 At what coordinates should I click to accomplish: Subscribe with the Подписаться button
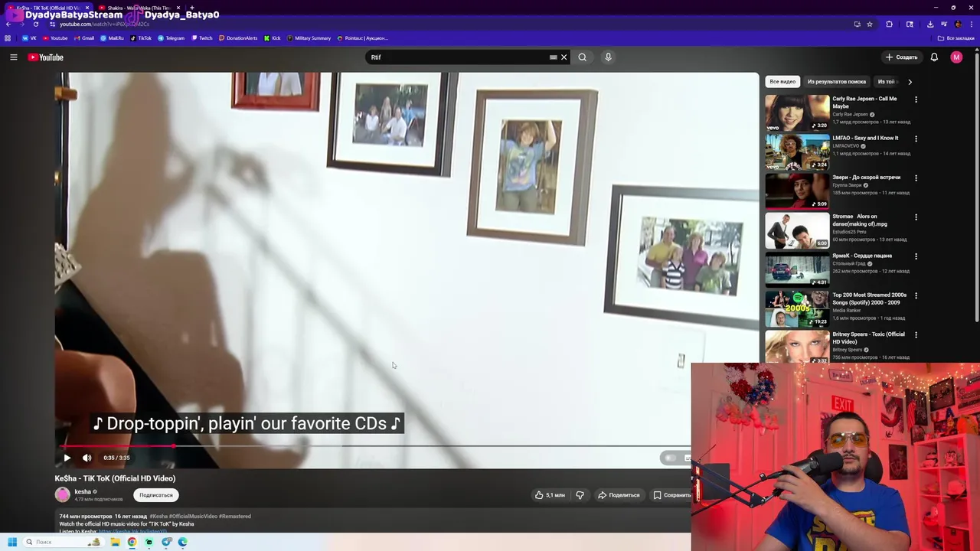click(x=156, y=495)
